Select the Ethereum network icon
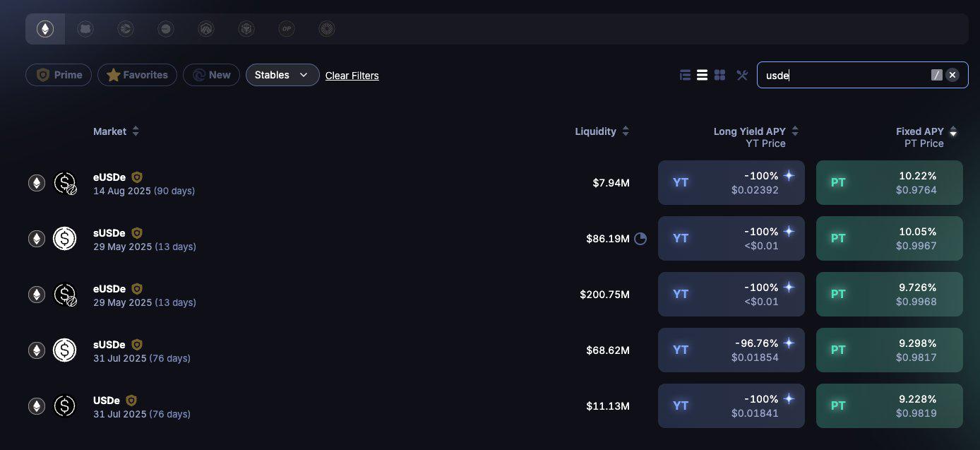Viewport: 980px width, 450px height. pyautogui.click(x=45, y=29)
